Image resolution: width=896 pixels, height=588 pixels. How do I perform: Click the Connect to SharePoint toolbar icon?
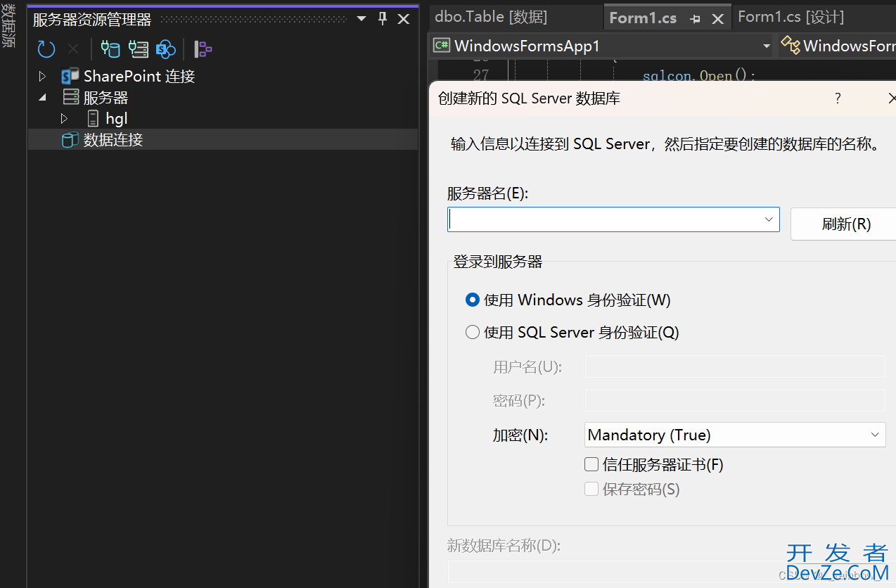pos(166,49)
